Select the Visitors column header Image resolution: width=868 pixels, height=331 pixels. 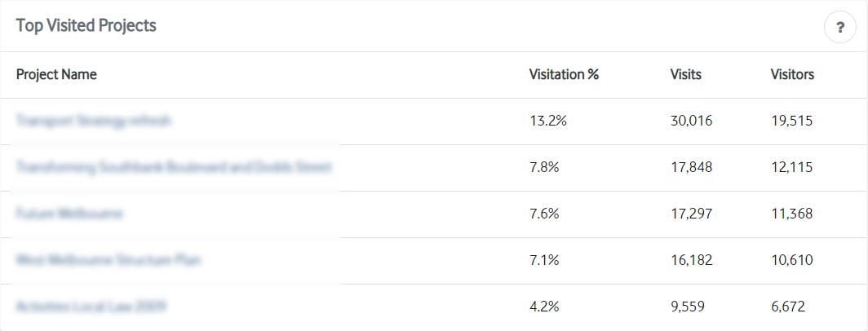point(792,74)
